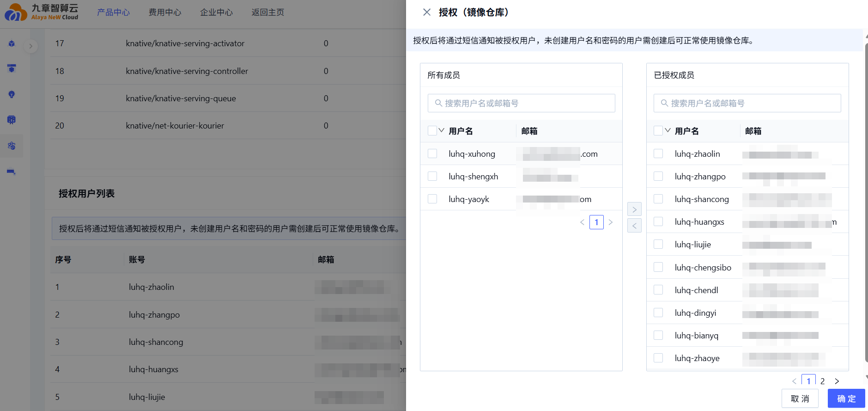
Task: Click luhq-liujie in the background authorized user list
Action: pyautogui.click(x=147, y=397)
